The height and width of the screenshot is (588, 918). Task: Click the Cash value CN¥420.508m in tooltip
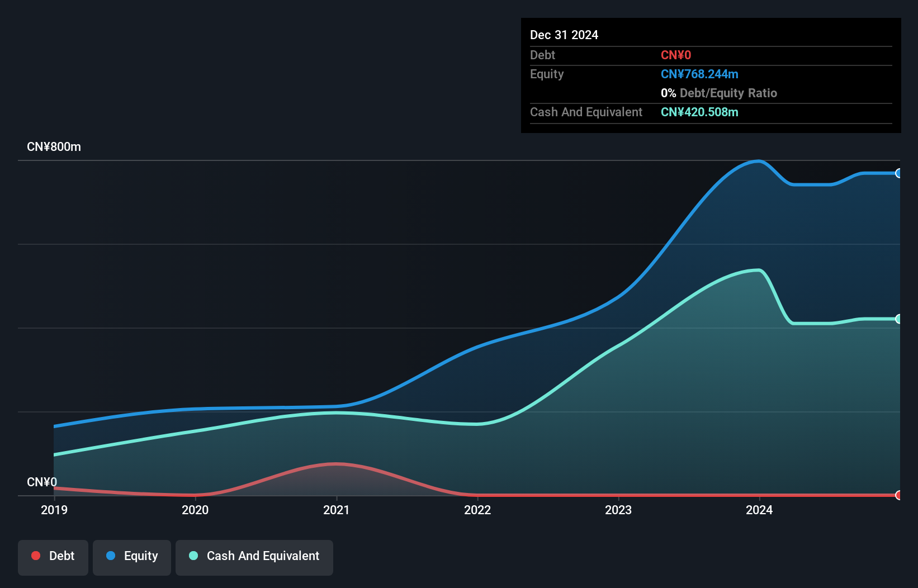coord(699,112)
